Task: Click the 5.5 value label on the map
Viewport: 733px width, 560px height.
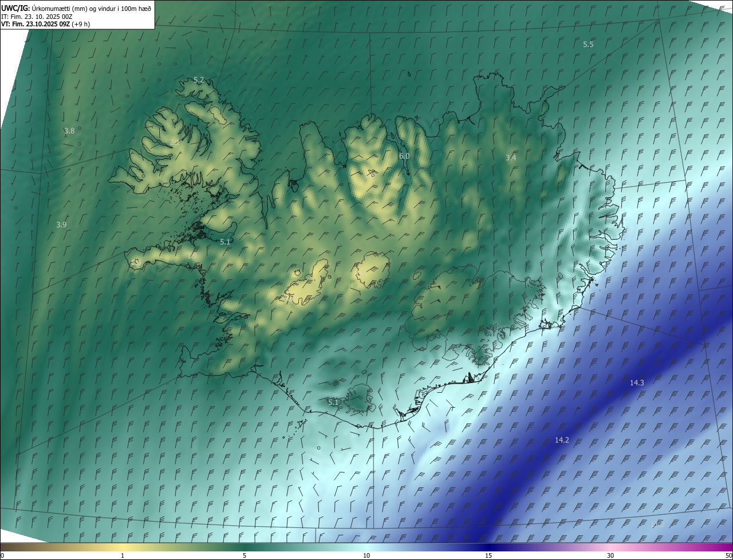Action: 588,44
